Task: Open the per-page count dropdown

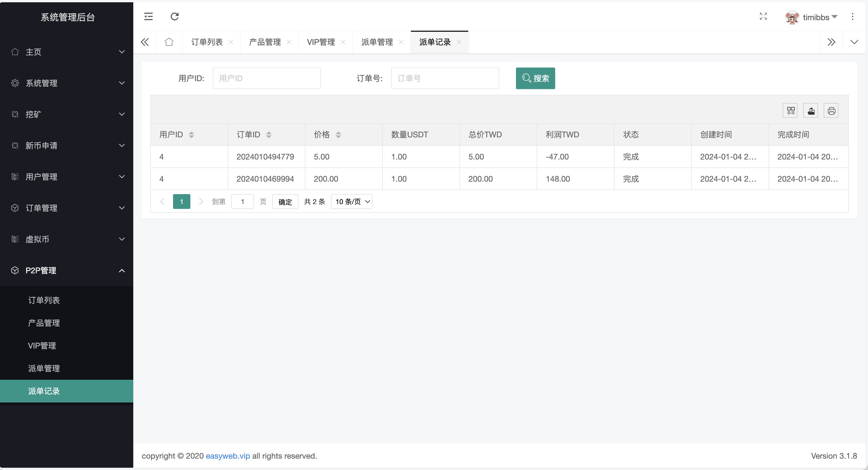Action: point(351,201)
